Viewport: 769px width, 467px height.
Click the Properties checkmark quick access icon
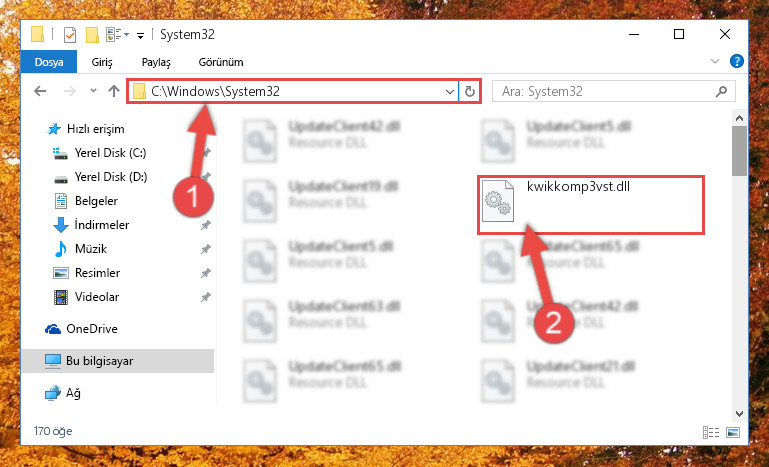pos(70,35)
